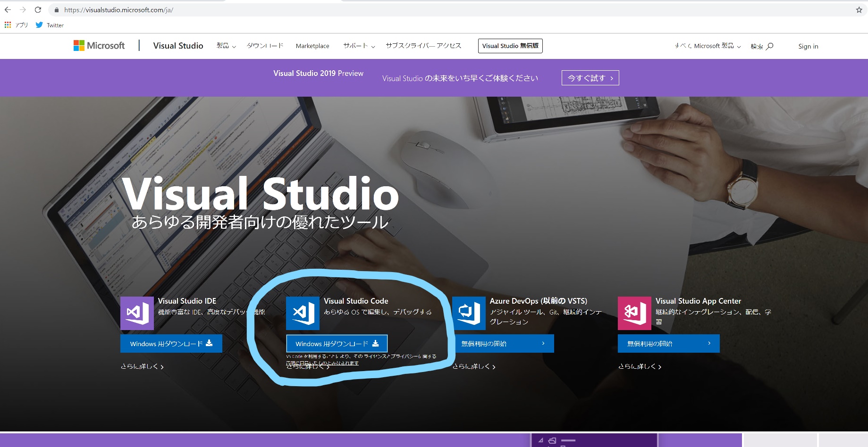Viewport: 868px width, 447px height.
Task: Bookmark this page with the star icon
Action: point(859,10)
